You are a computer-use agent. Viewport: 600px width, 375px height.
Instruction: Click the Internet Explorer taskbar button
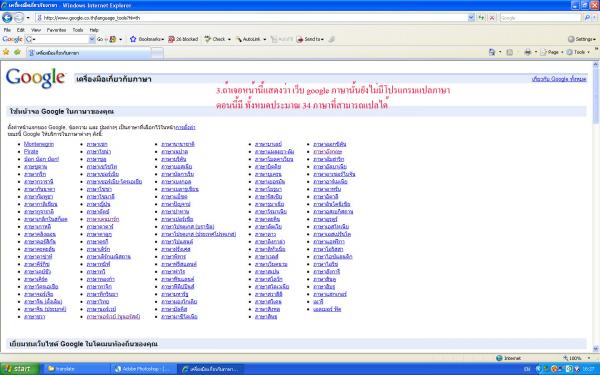coord(210,369)
